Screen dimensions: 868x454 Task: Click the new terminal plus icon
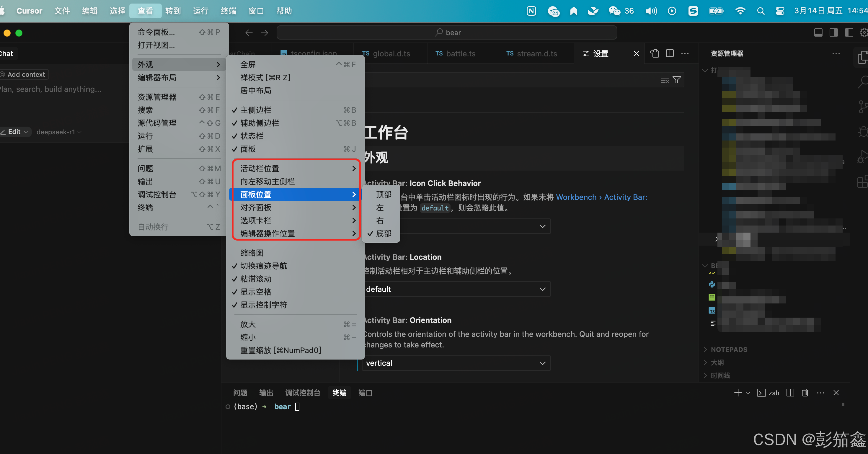738,393
